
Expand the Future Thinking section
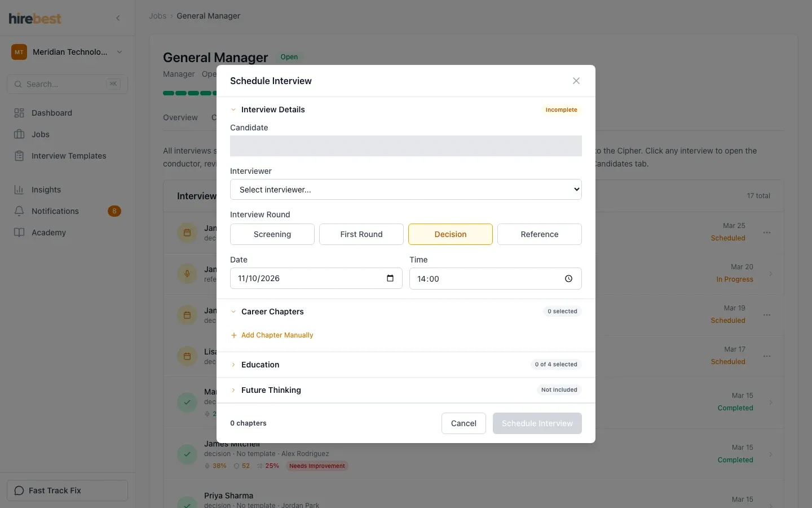click(406, 390)
